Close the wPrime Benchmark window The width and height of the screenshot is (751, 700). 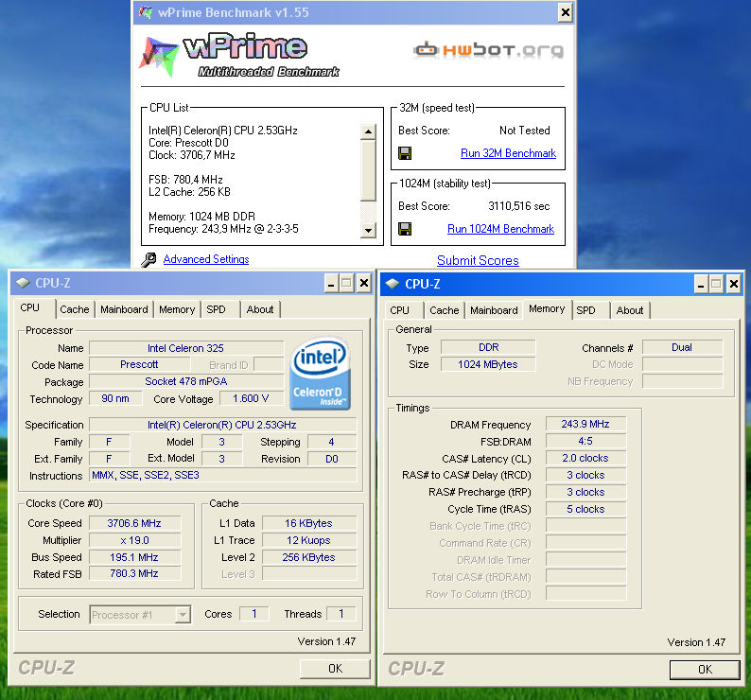point(566,12)
